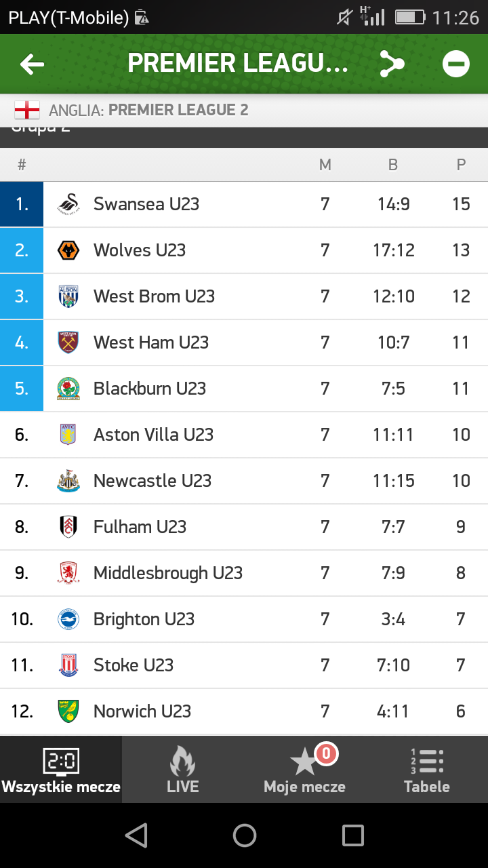
Task: Tap the remove (minus) icon top right
Action: pos(455,63)
